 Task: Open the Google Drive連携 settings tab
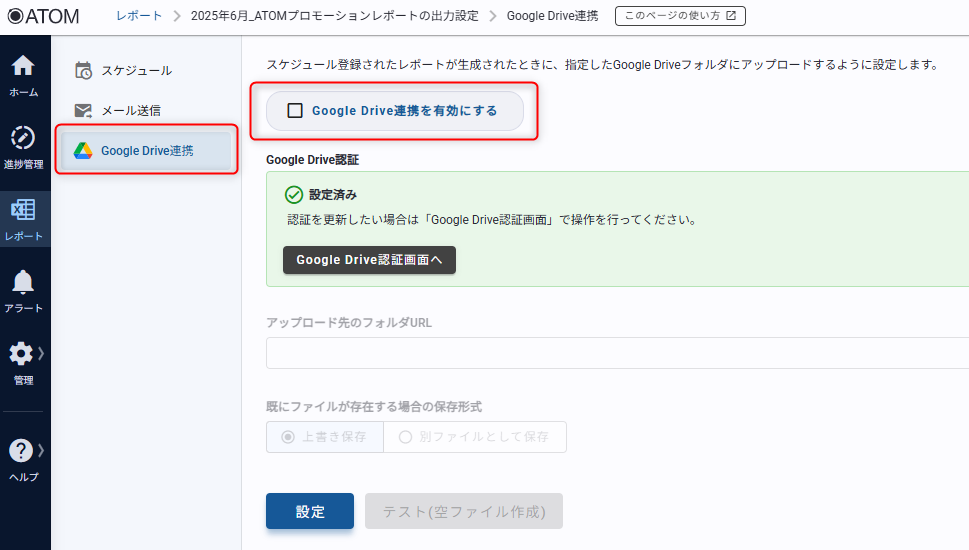point(146,151)
